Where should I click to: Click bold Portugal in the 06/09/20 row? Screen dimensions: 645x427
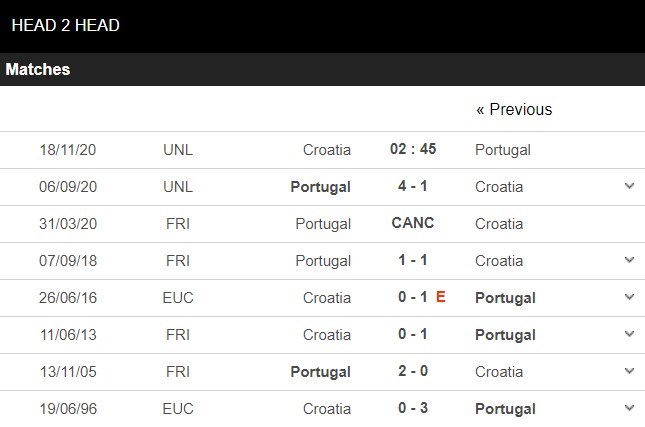click(320, 187)
